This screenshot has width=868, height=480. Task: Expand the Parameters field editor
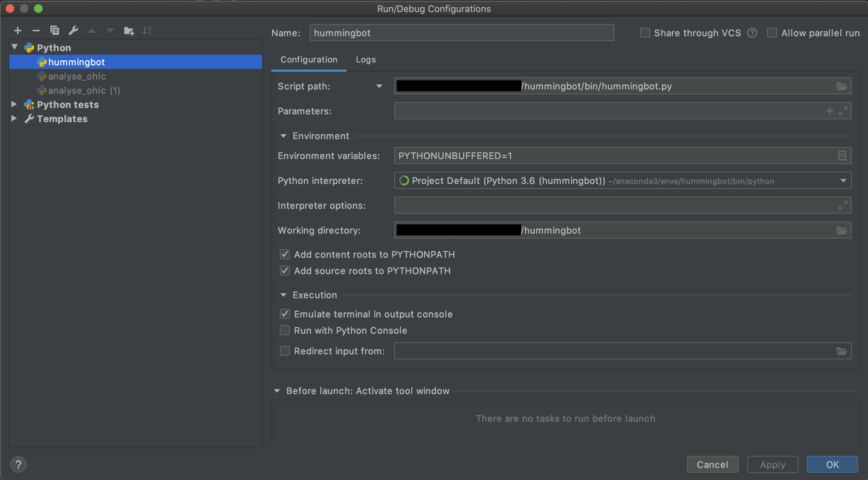pos(843,111)
